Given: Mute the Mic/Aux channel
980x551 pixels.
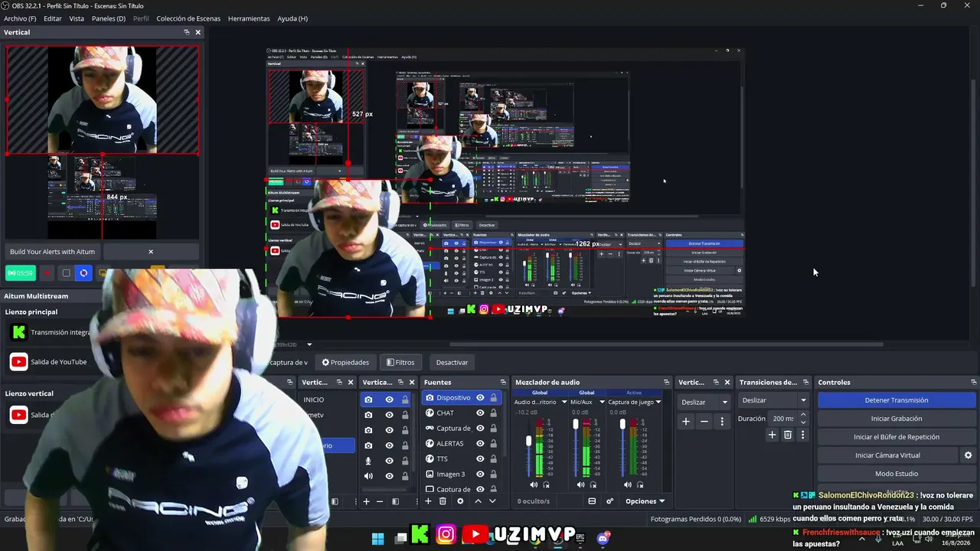Looking at the screenshot, I should [580, 484].
